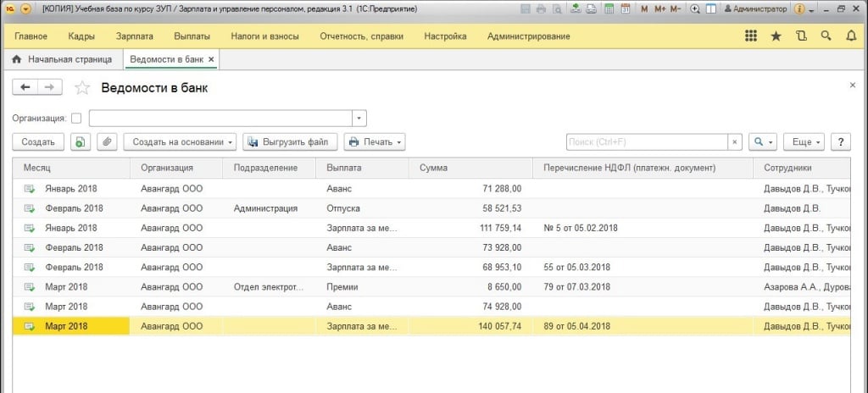868x393 pixels.
Task: Click the green copy document icon
Action: pyautogui.click(x=79, y=142)
